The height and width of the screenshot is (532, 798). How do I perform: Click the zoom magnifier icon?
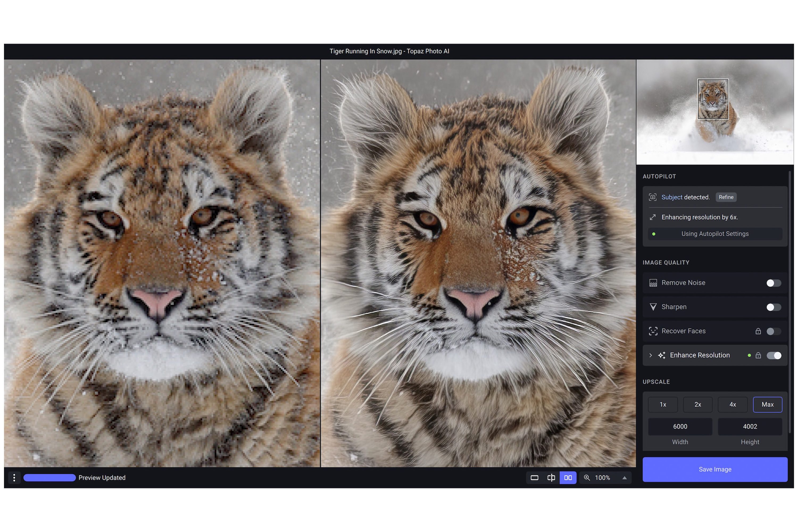(587, 478)
